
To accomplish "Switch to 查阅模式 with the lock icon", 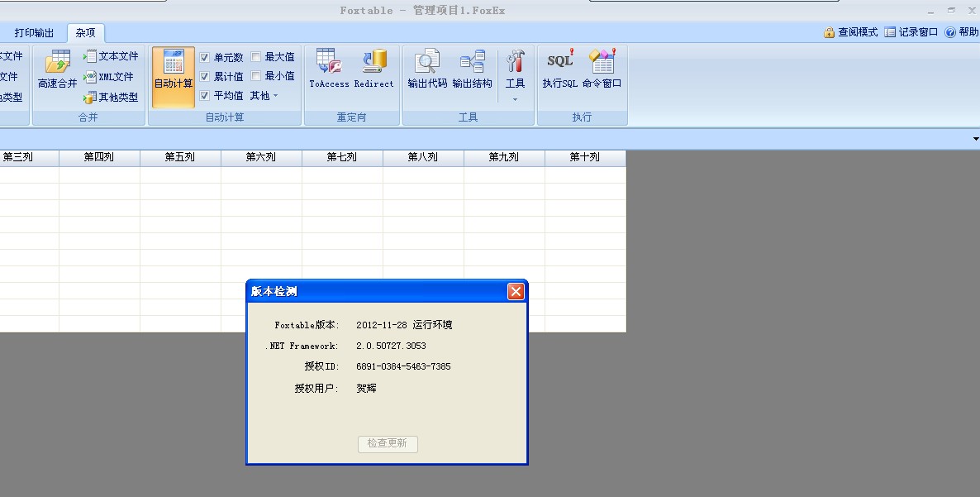I will tap(850, 32).
